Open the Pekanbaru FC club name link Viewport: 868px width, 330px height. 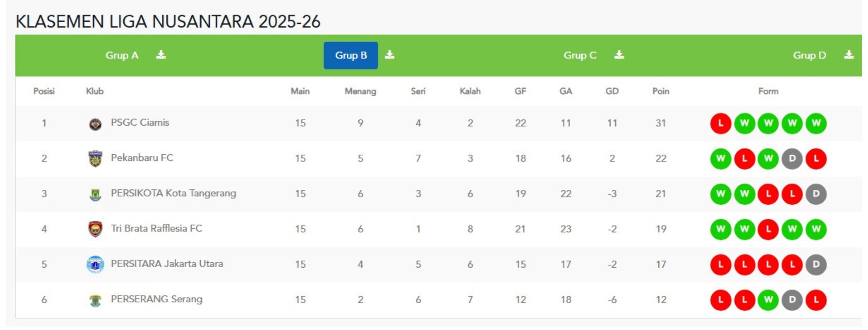[x=142, y=158]
